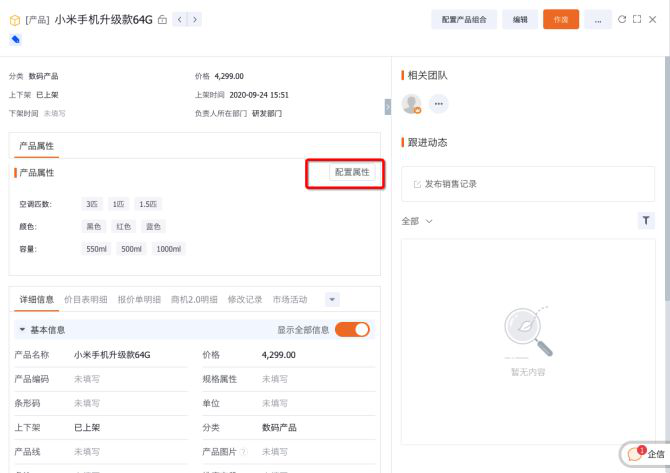Viewport: 670px width, 473px height.
Task: Click the filter icon in 跟进动态
Action: (646, 221)
